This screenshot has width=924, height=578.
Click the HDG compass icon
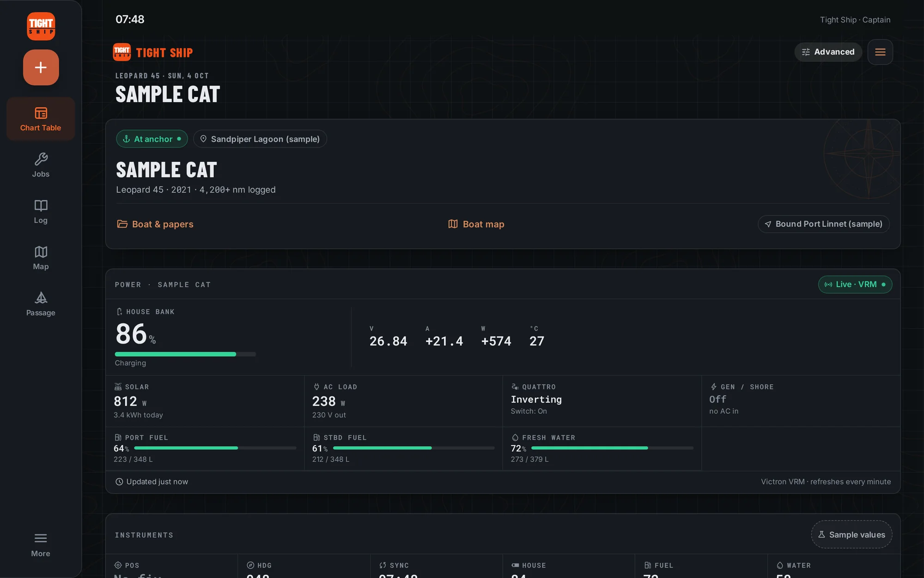pos(250,565)
